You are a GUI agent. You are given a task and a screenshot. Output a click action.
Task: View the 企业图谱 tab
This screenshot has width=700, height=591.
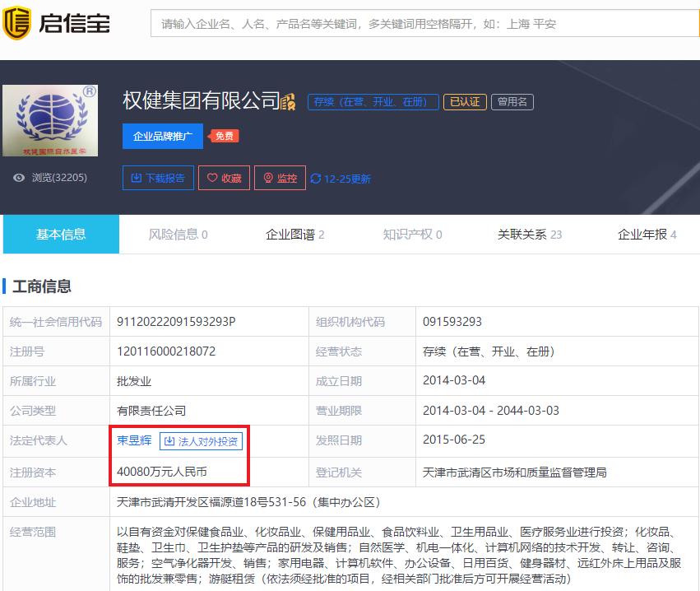coord(294,235)
